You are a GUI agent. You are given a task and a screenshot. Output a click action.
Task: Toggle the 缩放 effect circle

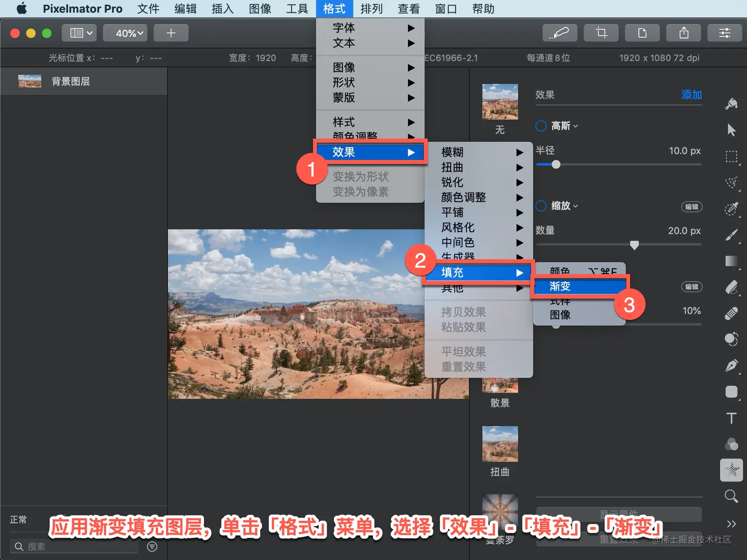click(x=541, y=206)
